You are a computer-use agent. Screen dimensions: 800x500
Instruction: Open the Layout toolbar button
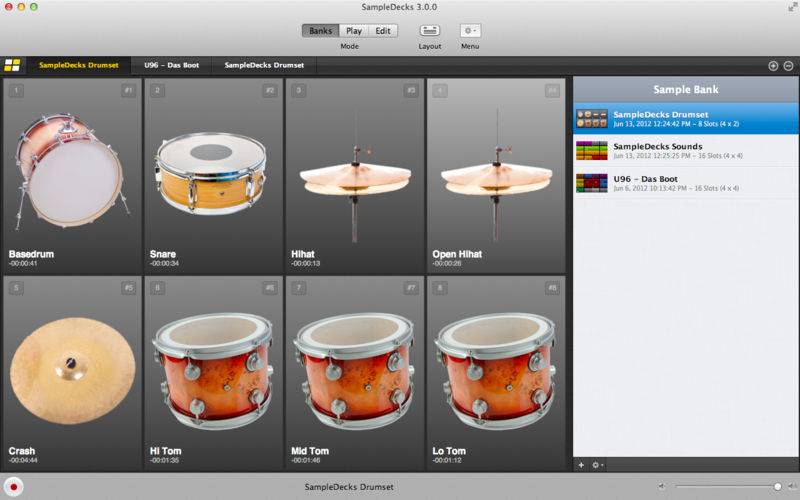coord(430,31)
